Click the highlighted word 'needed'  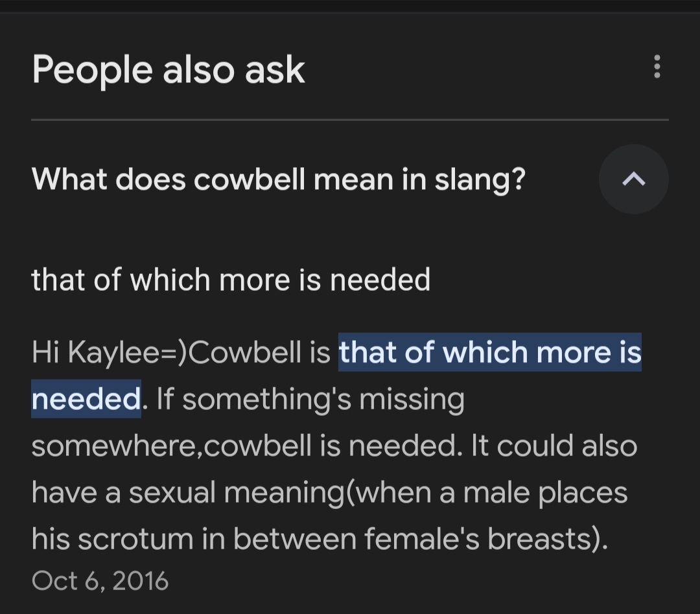pyautogui.click(x=86, y=398)
